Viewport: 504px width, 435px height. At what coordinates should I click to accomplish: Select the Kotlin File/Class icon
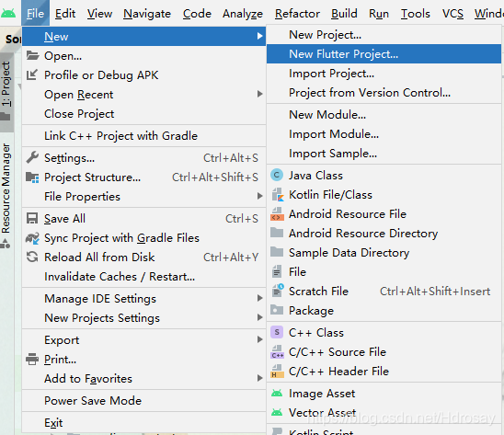(278, 195)
